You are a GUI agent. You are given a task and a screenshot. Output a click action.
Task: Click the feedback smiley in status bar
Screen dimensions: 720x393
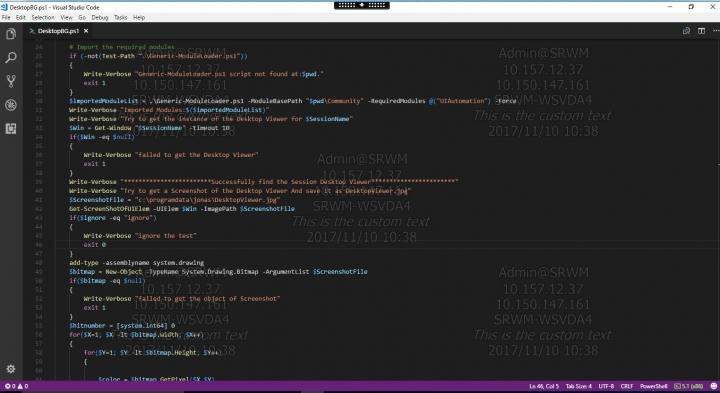[714, 386]
